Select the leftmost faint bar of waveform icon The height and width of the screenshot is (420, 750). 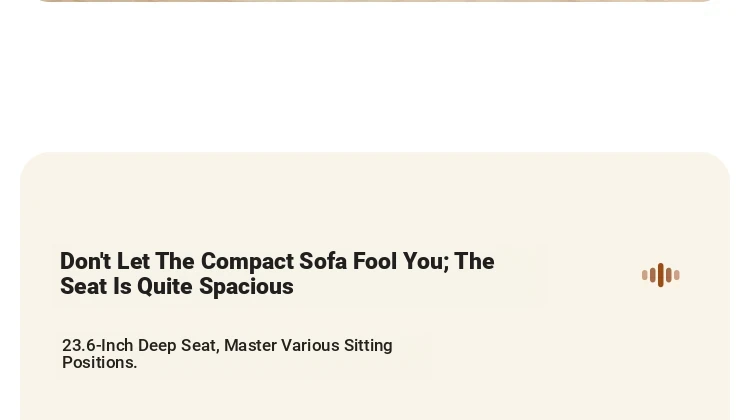644,275
